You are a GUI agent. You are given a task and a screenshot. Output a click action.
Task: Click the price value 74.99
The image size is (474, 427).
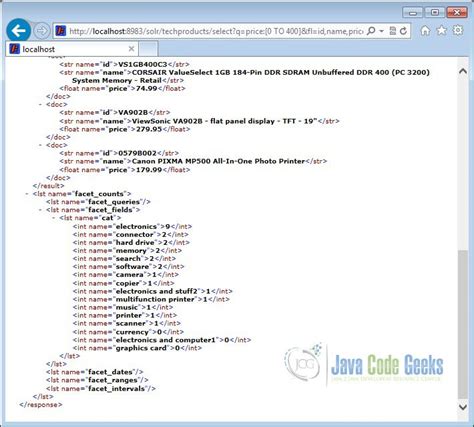coord(146,88)
